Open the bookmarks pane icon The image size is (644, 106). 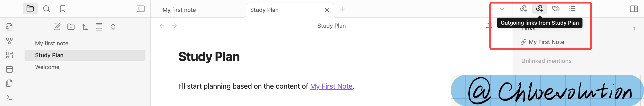[62, 9]
